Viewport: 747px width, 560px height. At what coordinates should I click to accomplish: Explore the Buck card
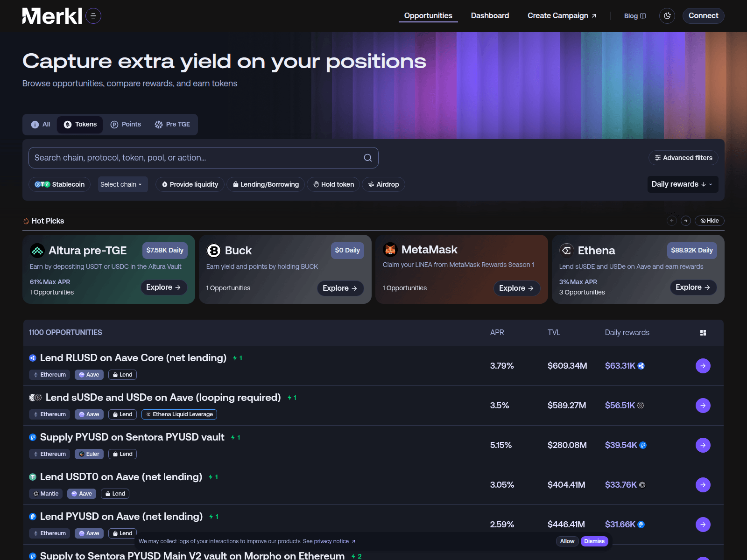340,288
